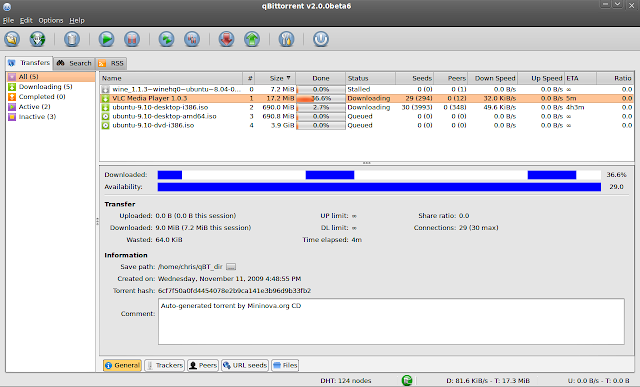Click the Add torrent from URL icon
The image size is (640, 387).
tap(38, 39)
